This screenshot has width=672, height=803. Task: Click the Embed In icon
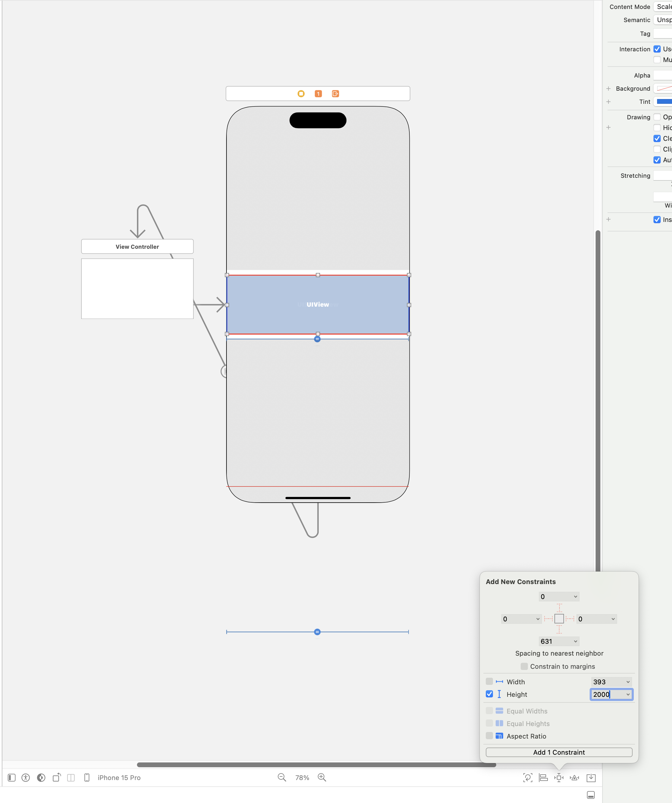pyautogui.click(x=591, y=777)
